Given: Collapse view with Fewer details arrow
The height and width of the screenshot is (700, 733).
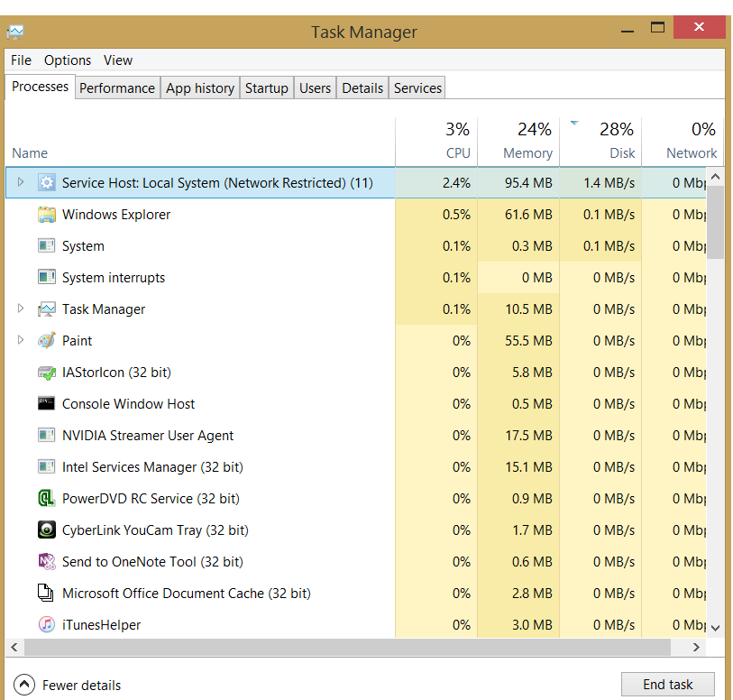Looking at the screenshot, I should (24, 685).
